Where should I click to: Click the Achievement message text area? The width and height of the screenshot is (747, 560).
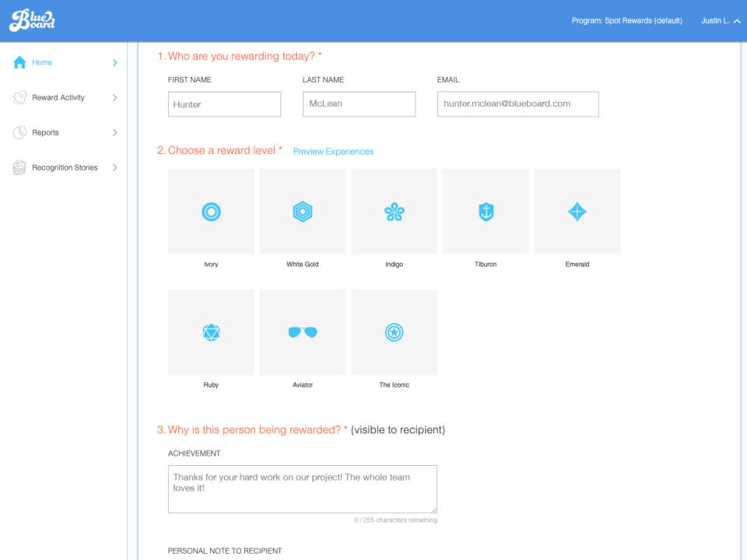tap(302, 488)
